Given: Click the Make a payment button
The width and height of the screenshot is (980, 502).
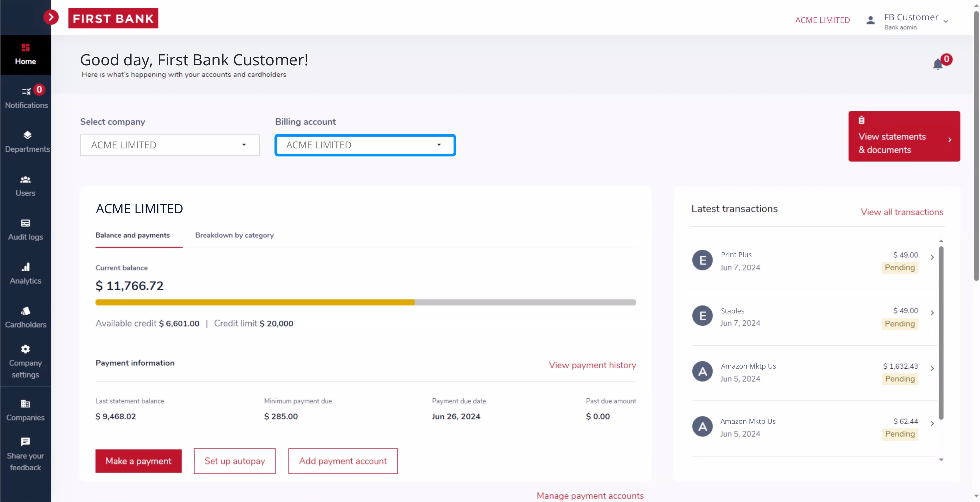Looking at the screenshot, I should 138,461.
